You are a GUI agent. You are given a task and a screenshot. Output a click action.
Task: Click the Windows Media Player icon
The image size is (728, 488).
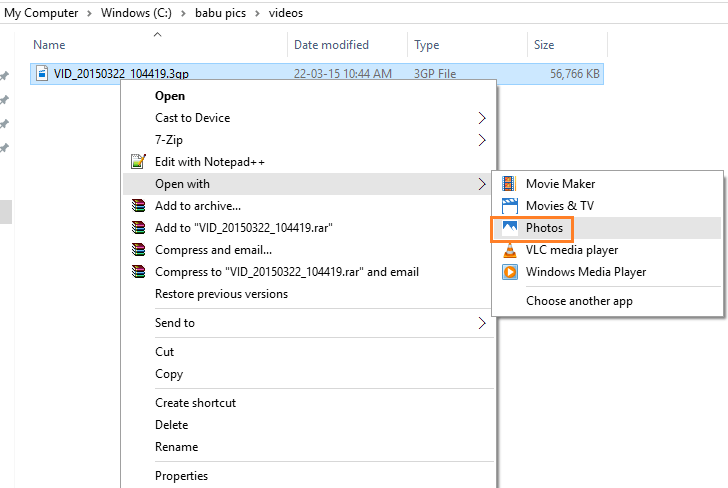pyautogui.click(x=509, y=272)
